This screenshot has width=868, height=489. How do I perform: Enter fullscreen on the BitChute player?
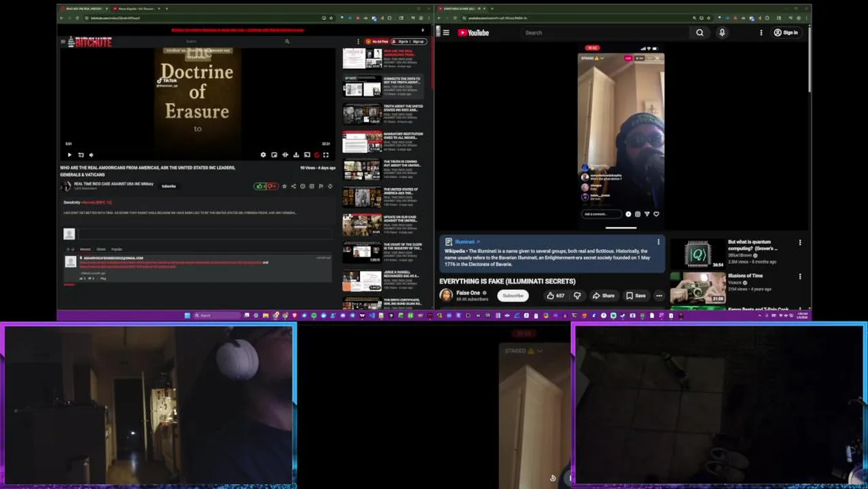click(x=326, y=155)
